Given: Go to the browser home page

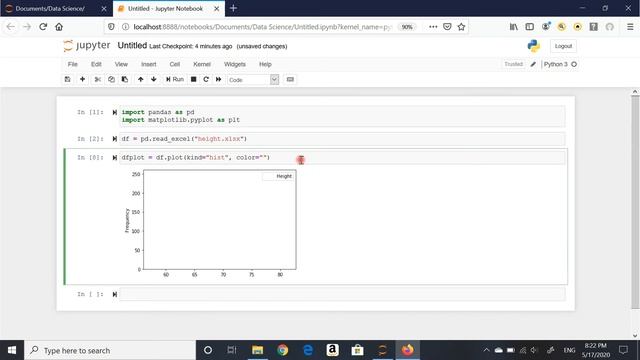Looking at the screenshot, I should (59, 27).
